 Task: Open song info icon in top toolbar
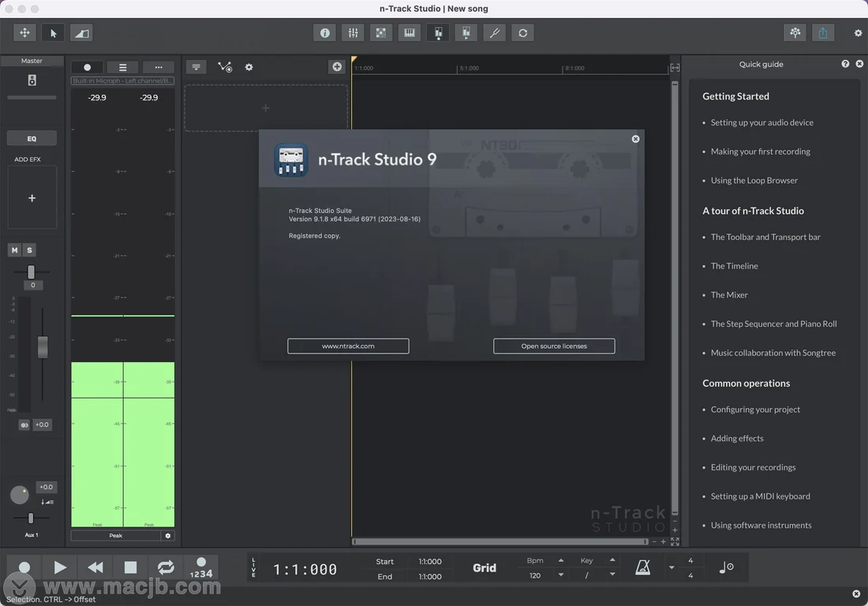pos(325,33)
